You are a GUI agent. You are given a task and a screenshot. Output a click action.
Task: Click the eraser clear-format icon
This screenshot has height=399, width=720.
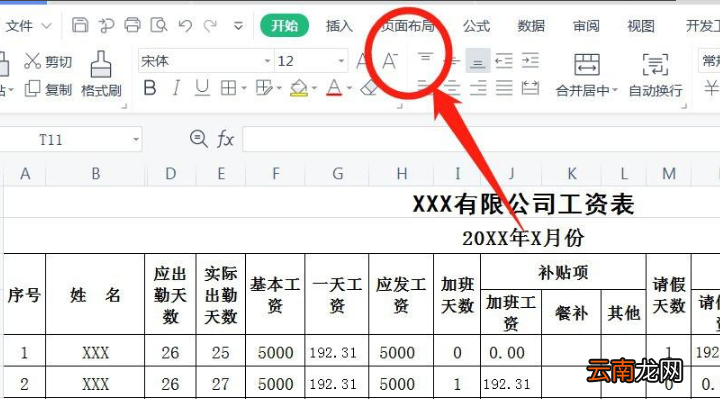pyautogui.click(x=369, y=88)
